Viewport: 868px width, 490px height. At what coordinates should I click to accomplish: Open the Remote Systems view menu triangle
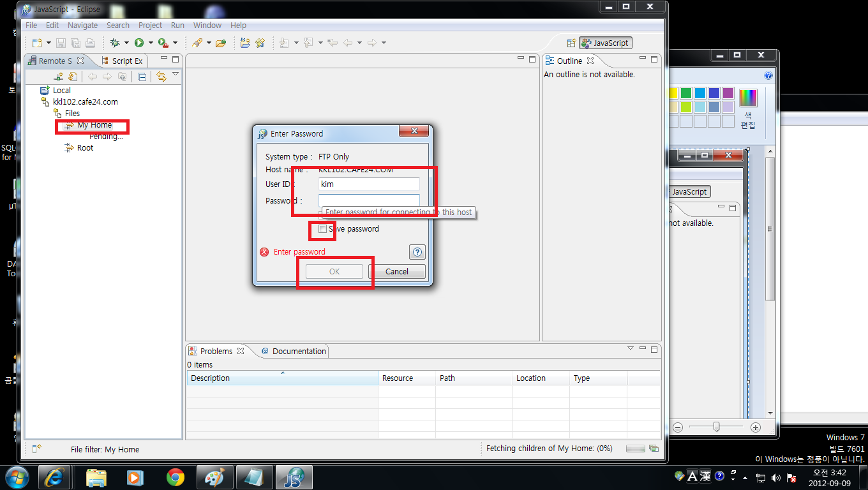tap(176, 75)
